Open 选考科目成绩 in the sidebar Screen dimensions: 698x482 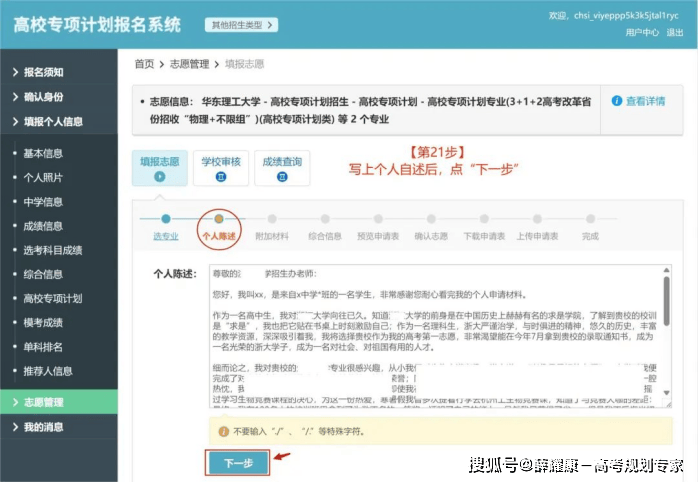[53, 250]
